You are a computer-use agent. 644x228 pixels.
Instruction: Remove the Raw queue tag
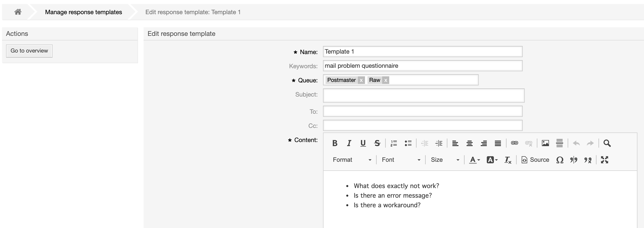385,80
